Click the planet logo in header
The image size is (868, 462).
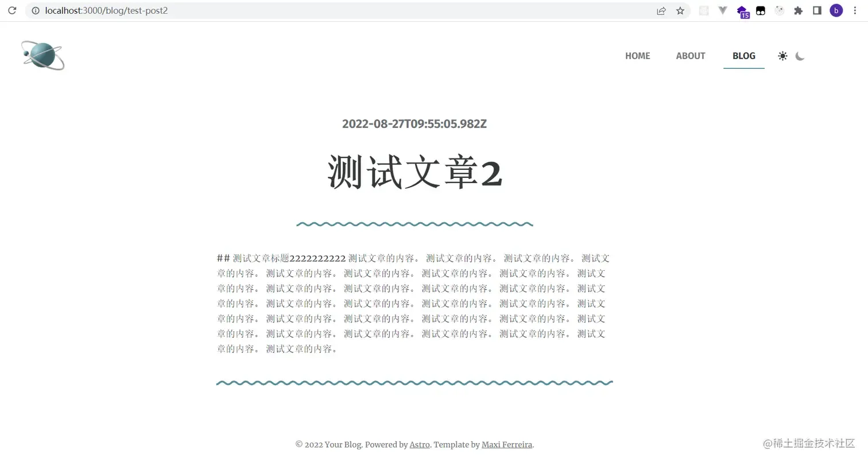point(43,55)
